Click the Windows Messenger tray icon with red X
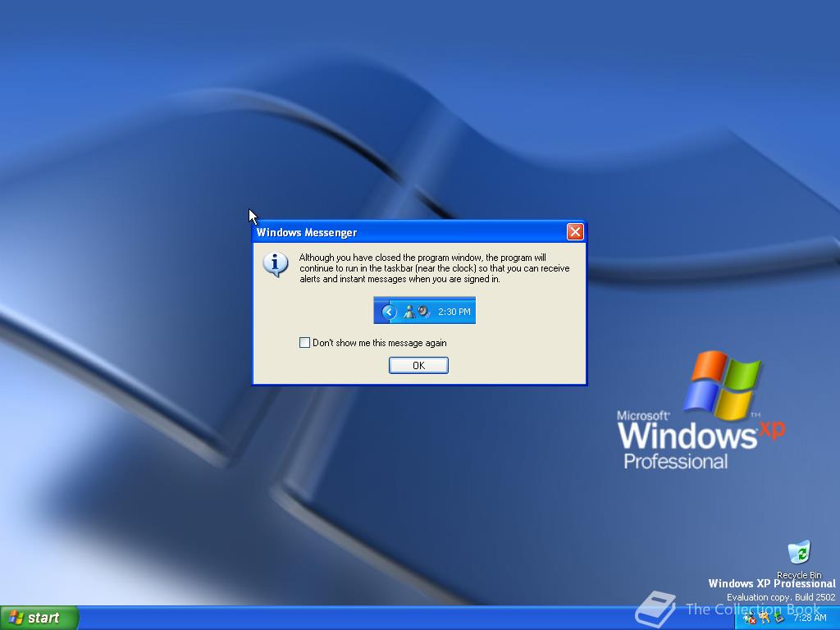Viewport: 840px width, 630px height. (x=750, y=619)
